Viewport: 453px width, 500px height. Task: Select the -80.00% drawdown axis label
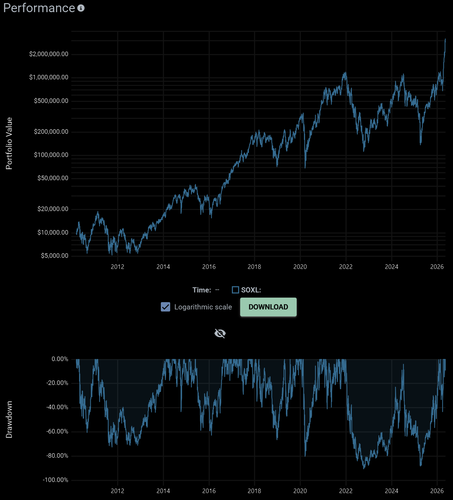[57, 456]
